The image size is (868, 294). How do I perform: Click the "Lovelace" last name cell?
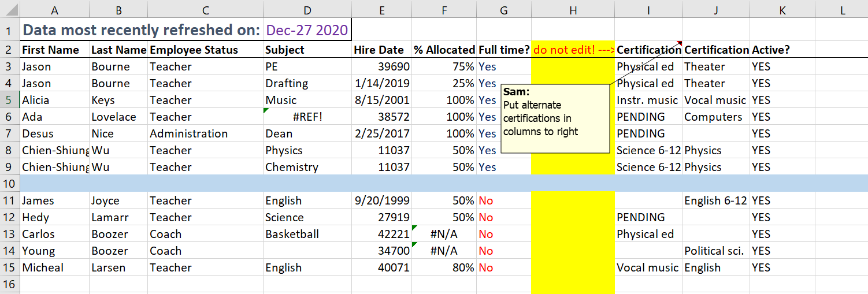coord(118,117)
